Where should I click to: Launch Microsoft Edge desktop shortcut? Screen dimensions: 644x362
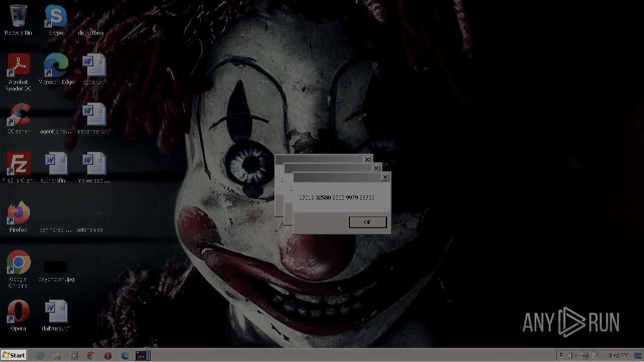point(56,69)
